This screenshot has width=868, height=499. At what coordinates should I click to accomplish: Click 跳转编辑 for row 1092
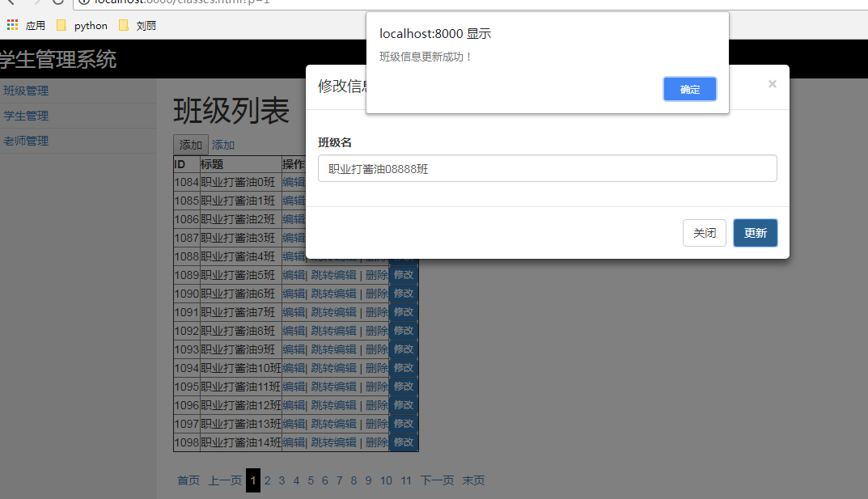(334, 331)
